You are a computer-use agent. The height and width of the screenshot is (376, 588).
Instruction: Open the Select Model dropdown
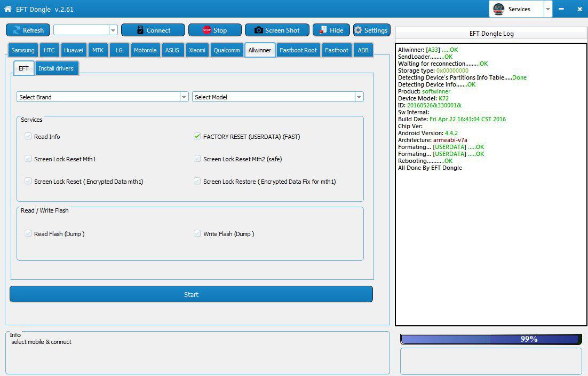(x=359, y=97)
